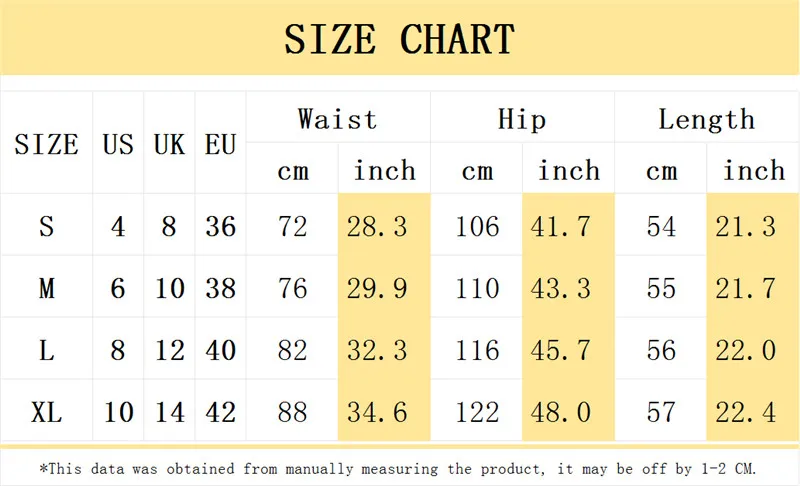Click the UK header cell
The image size is (800, 486).
(x=169, y=144)
